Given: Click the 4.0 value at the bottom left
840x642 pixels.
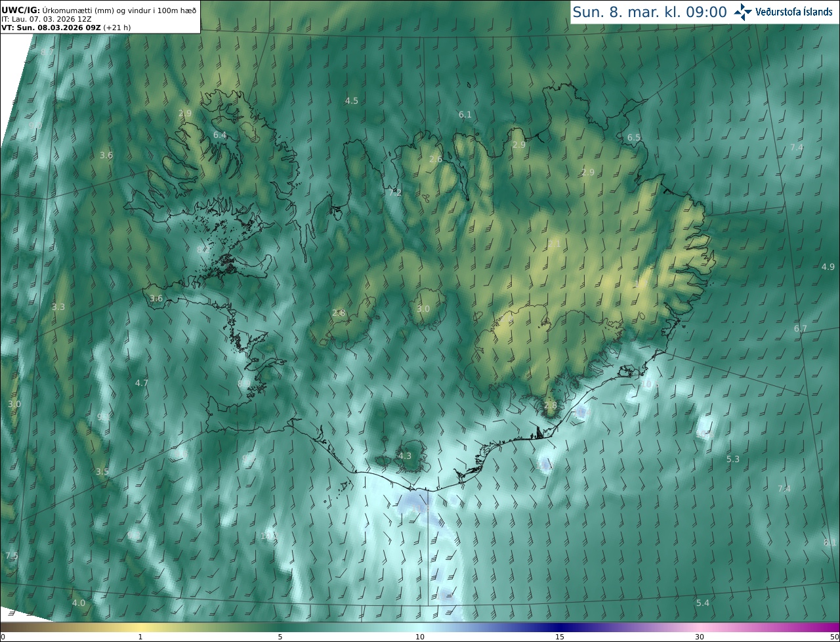Looking at the screenshot, I should [x=79, y=603].
